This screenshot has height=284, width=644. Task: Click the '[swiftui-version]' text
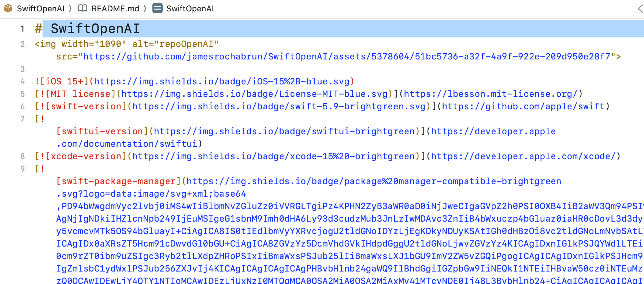click(102, 131)
